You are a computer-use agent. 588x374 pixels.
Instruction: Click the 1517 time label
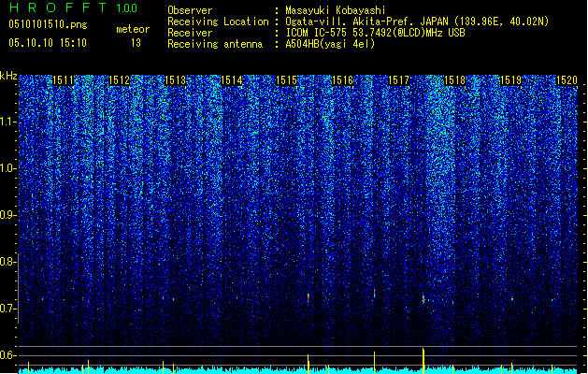coord(398,80)
